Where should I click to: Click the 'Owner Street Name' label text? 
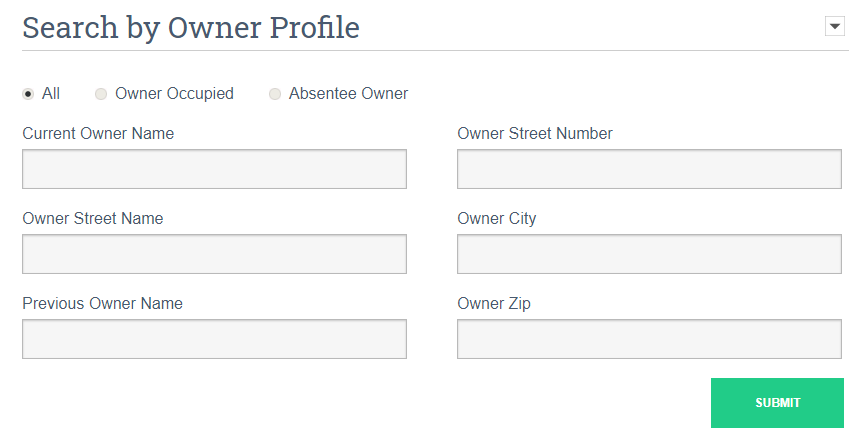93,218
